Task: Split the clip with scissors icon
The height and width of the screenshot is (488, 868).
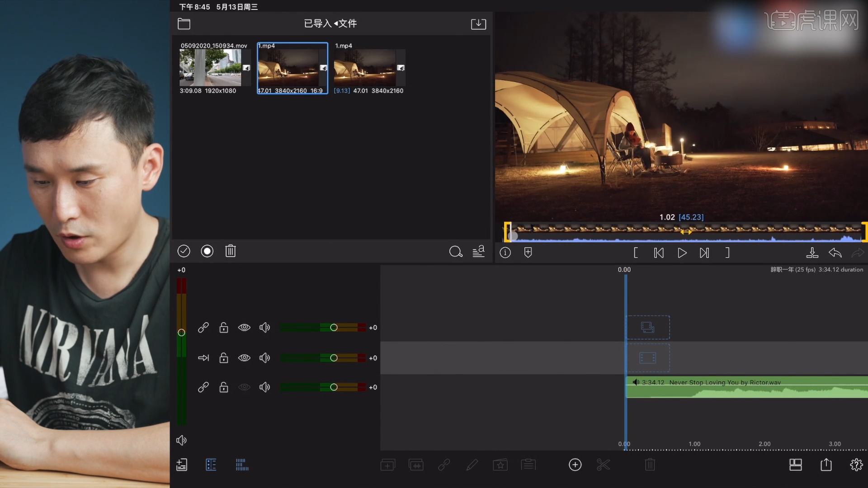Action: pyautogui.click(x=603, y=465)
